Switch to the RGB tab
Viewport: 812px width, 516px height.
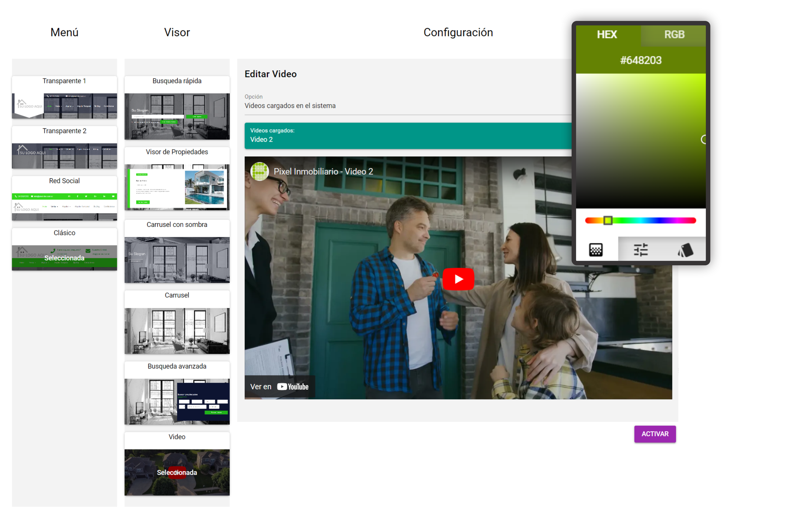pos(674,34)
